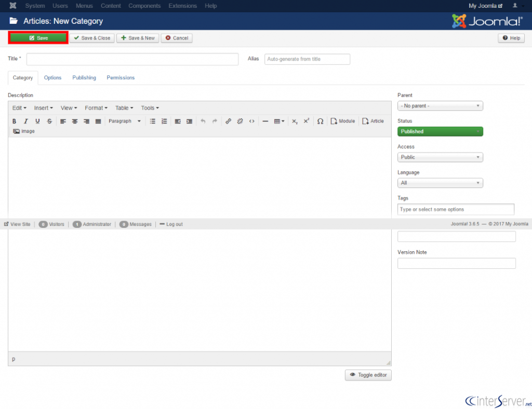532x409 pixels.
Task: Open the special character omega icon
Action: tap(320, 121)
